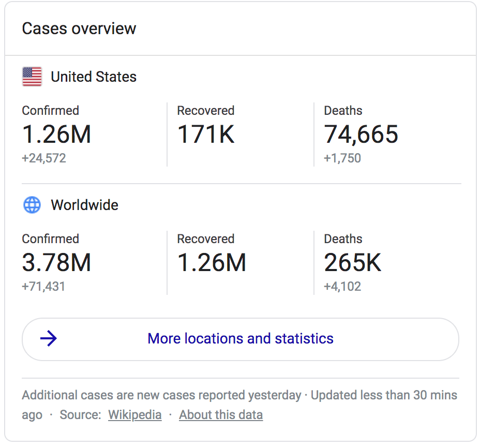Click US confirmed count 1.26M

click(x=56, y=135)
